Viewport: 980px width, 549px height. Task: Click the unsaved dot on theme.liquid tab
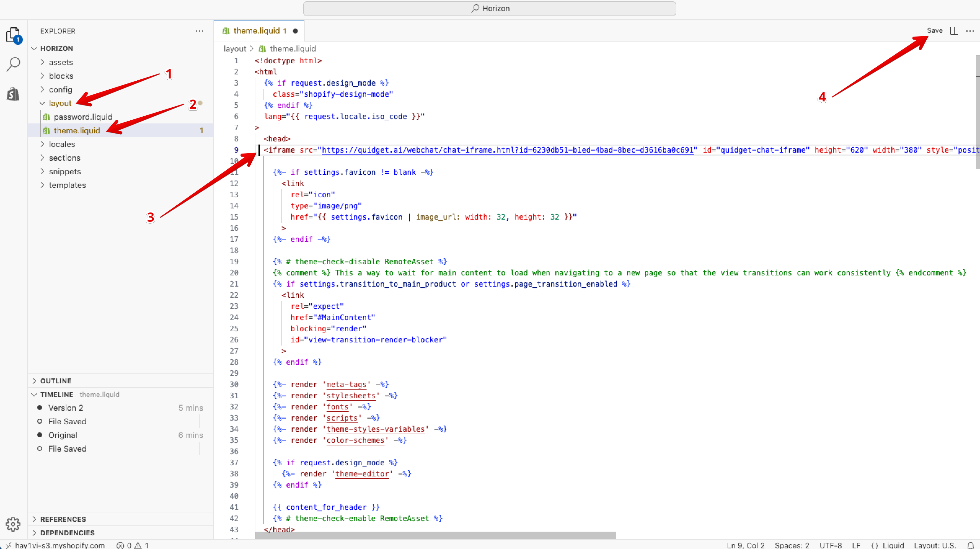point(295,31)
